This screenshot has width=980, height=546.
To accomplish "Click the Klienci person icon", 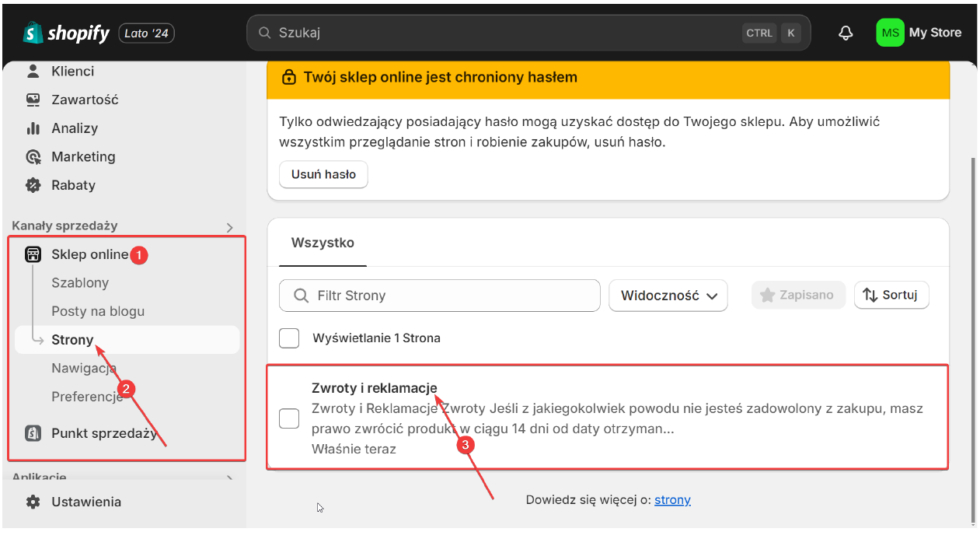I will pos(33,71).
